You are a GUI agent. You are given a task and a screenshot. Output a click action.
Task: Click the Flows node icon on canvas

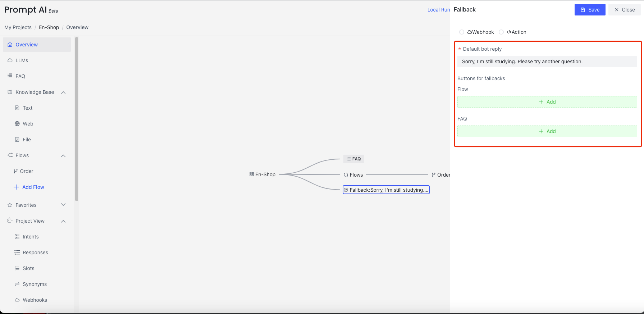(x=346, y=175)
